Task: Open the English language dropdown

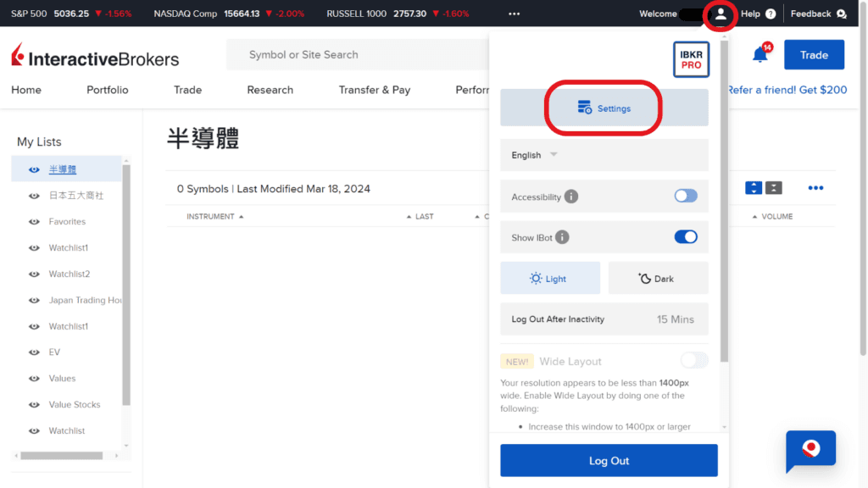Action: tap(533, 155)
